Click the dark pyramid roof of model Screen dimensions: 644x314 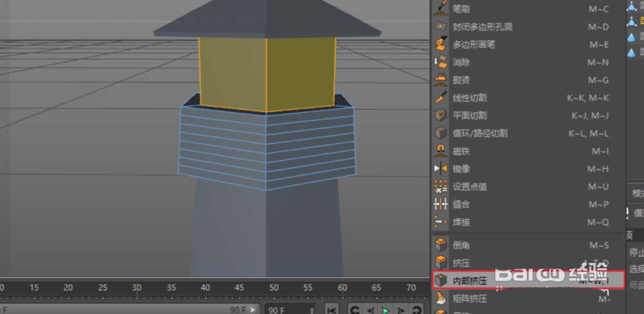pyautogui.click(x=267, y=19)
